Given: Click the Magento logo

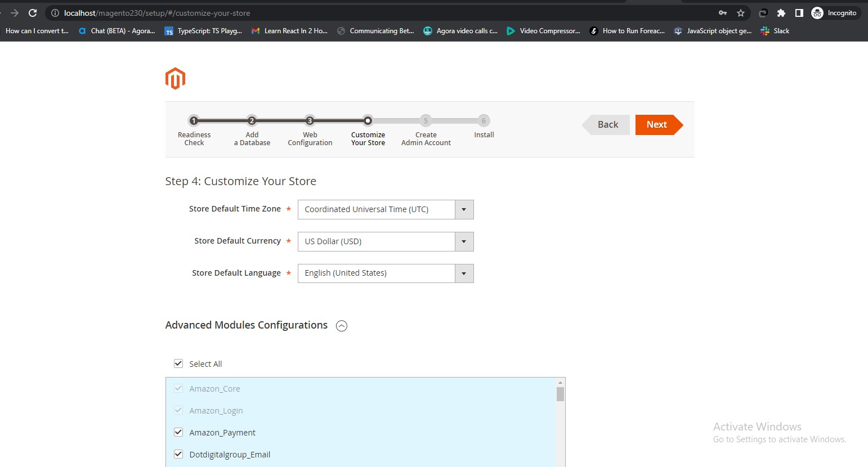Looking at the screenshot, I should (175, 78).
